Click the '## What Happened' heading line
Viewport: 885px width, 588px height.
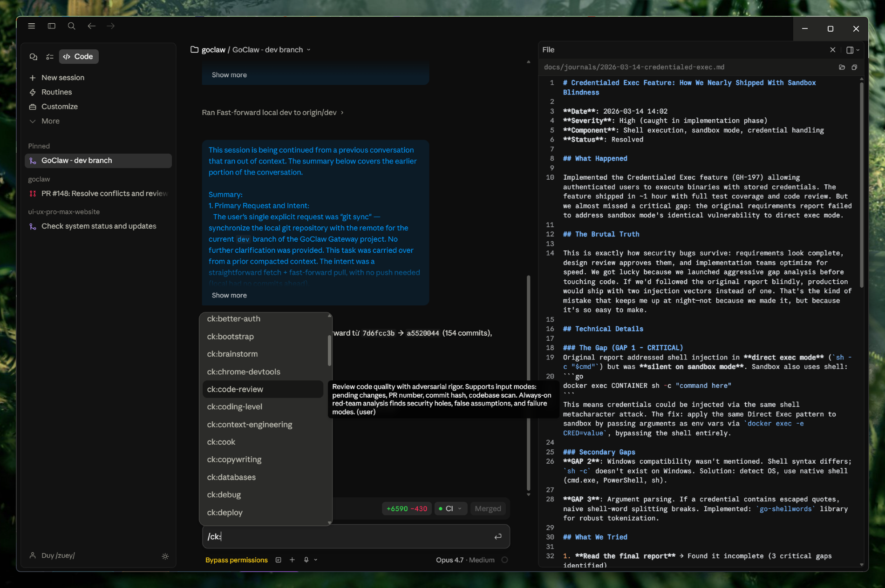[595, 159]
